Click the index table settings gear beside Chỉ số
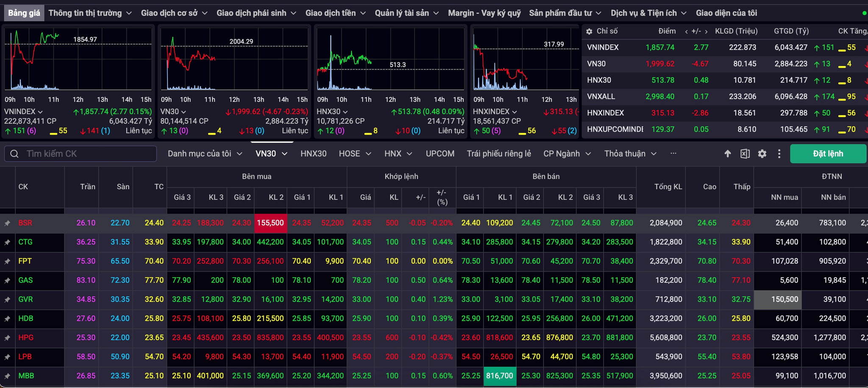 589,31
